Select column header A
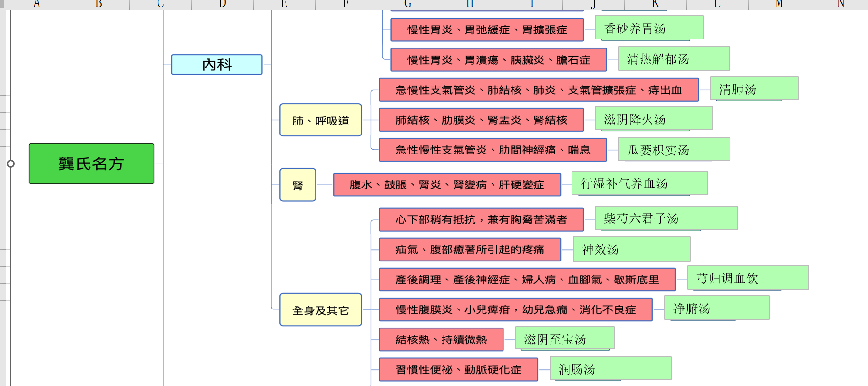The height and width of the screenshot is (386, 868). tap(37, 5)
